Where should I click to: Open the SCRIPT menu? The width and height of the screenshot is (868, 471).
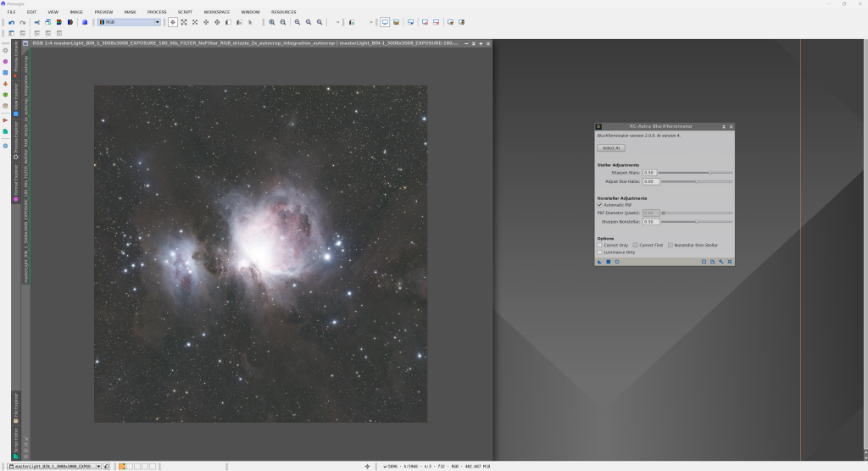click(x=185, y=12)
